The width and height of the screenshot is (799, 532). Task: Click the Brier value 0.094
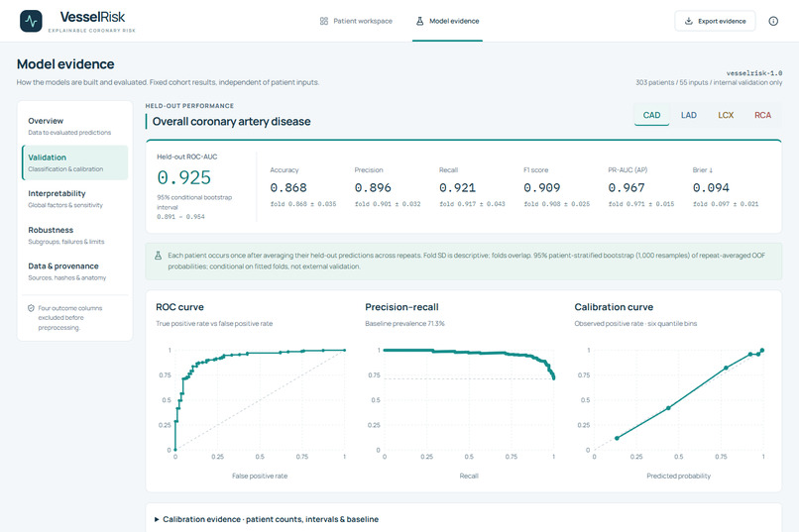[x=712, y=188]
